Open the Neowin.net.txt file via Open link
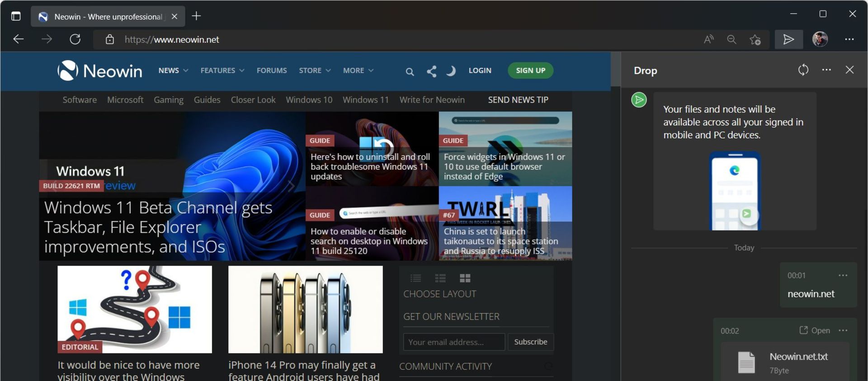Screen dimensions: 868x381 [815, 330]
